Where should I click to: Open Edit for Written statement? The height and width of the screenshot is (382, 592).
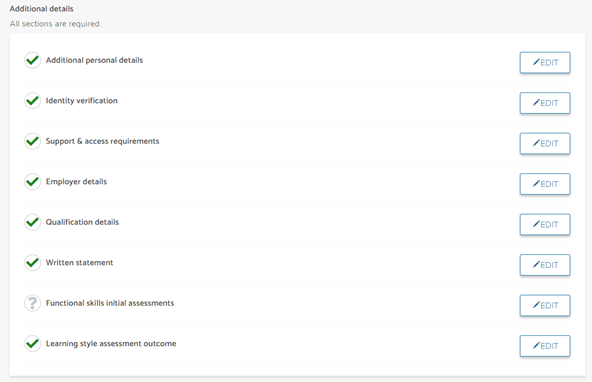coord(545,265)
